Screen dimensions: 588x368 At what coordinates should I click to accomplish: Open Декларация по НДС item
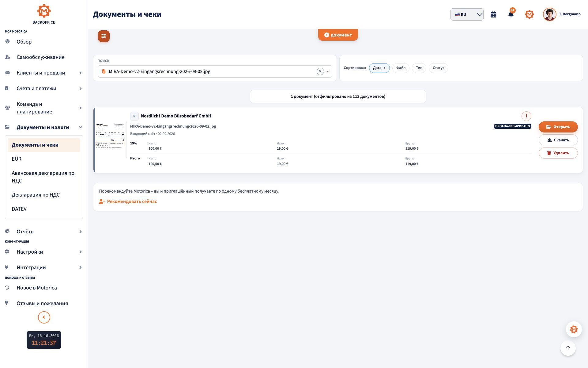(44, 195)
